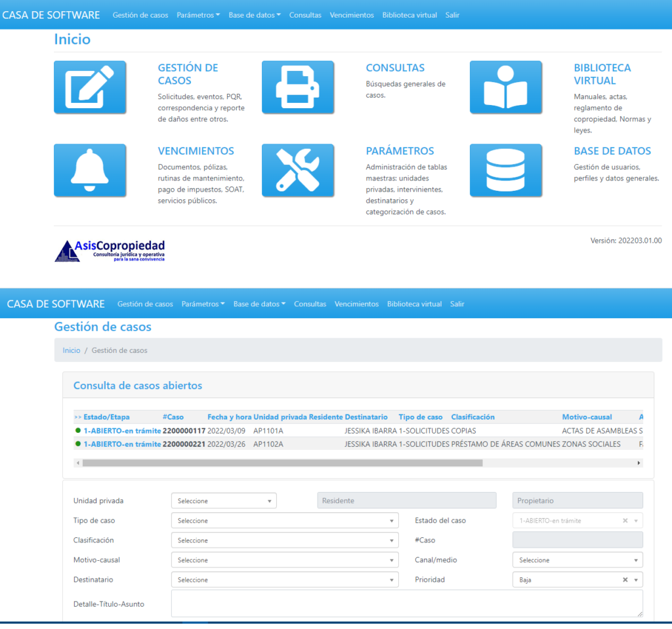Click the Detalle-Título-Asunto text area
The height and width of the screenshot is (629, 672).
(407, 603)
